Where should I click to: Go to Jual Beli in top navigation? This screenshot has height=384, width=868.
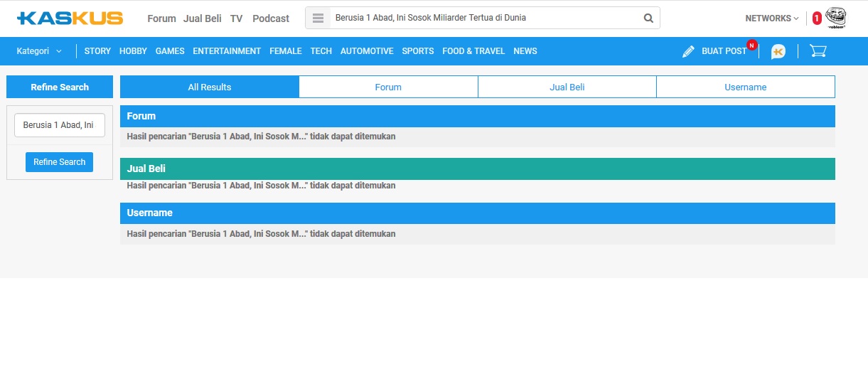(203, 18)
